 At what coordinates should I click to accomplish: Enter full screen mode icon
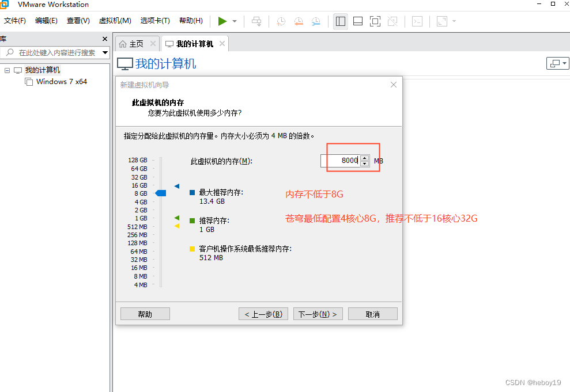[x=375, y=21]
